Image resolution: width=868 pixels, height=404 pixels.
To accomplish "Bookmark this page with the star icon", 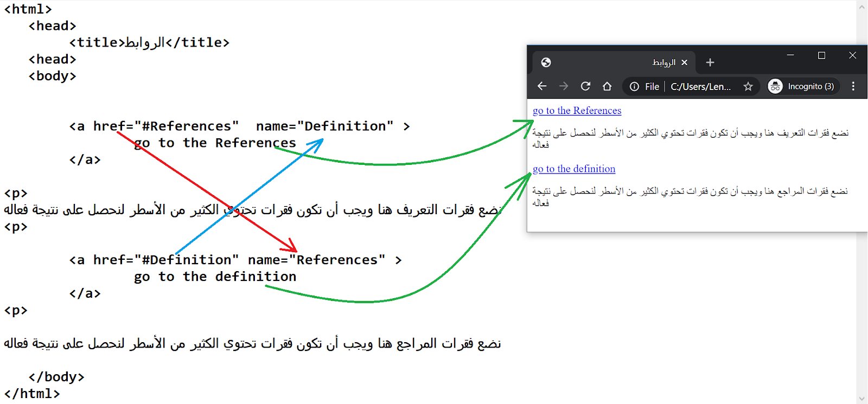I will [x=748, y=86].
